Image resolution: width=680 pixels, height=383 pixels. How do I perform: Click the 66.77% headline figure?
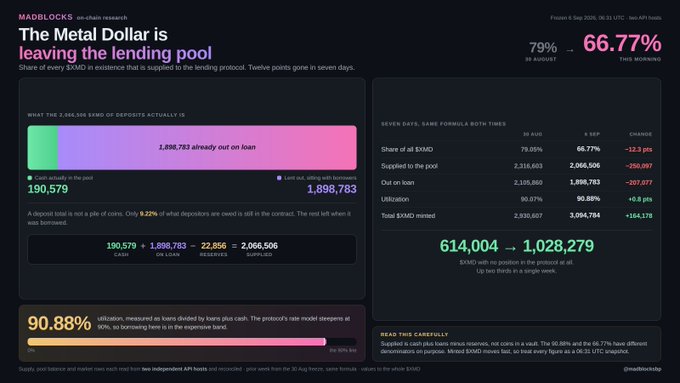coord(622,43)
